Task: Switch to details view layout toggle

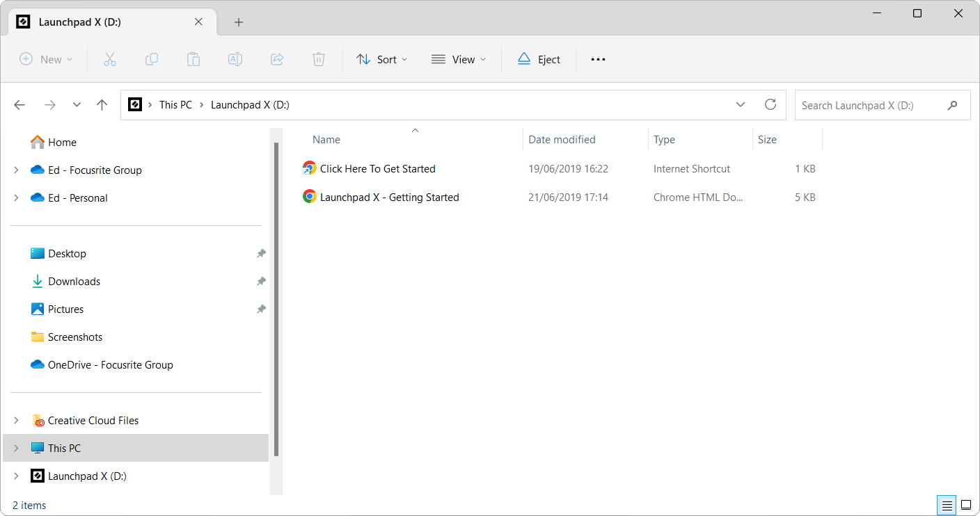Action: pos(947,505)
